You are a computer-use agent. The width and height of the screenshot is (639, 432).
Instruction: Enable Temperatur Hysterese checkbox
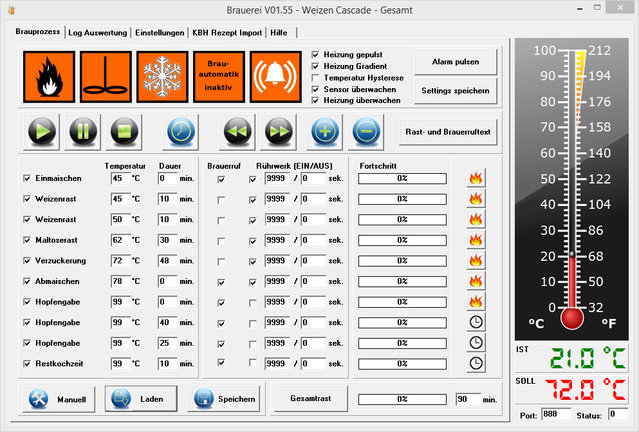[x=315, y=78]
